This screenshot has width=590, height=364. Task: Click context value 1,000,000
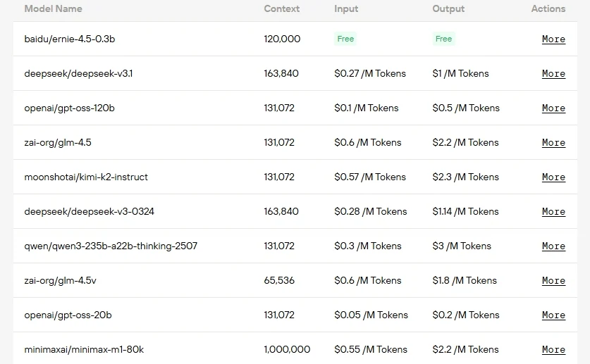click(x=287, y=350)
